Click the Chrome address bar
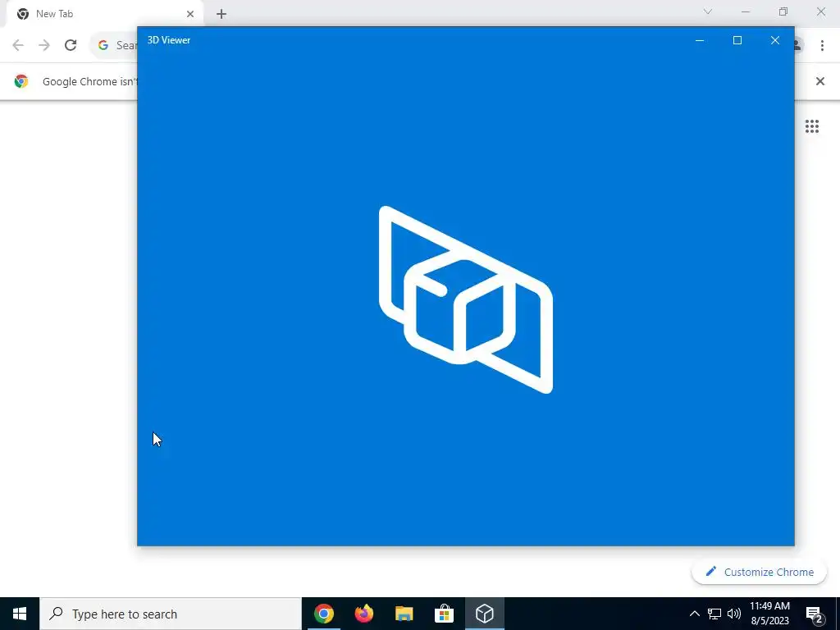840x630 pixels. [115, 45]
